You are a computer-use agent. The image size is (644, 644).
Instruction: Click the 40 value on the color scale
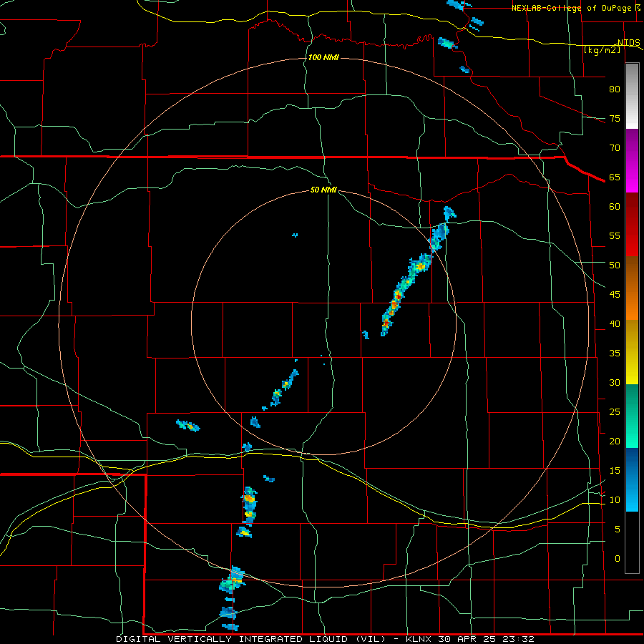coord(615,323)
